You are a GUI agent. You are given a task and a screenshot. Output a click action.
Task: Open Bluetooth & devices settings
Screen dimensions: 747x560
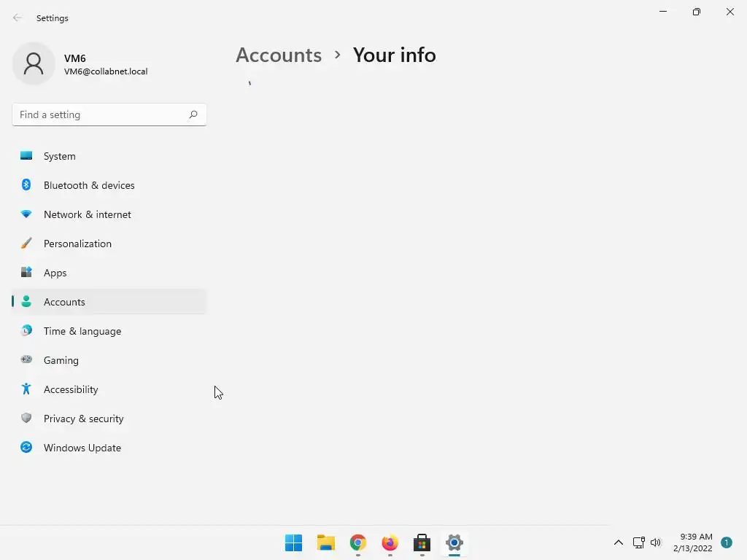coord(109,185)
